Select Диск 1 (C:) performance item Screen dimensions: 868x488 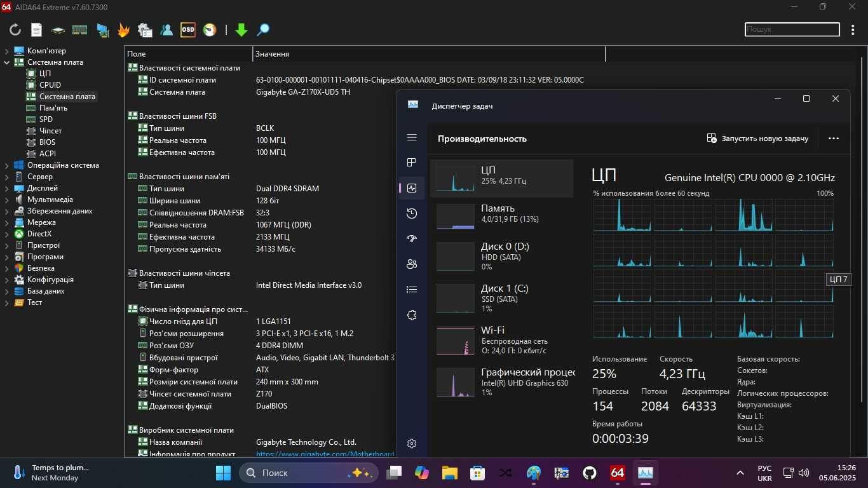(502, 298)
